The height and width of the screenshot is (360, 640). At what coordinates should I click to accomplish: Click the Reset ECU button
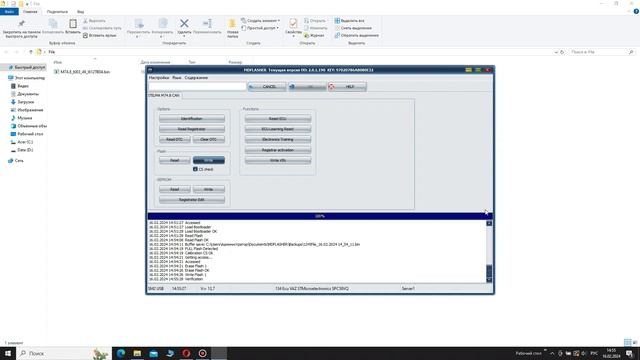(278, 119)
